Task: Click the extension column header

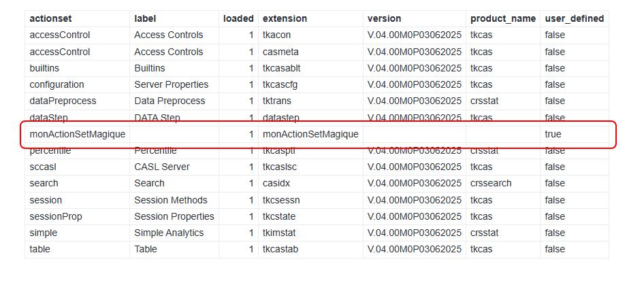Action: (x=285, y=18)
